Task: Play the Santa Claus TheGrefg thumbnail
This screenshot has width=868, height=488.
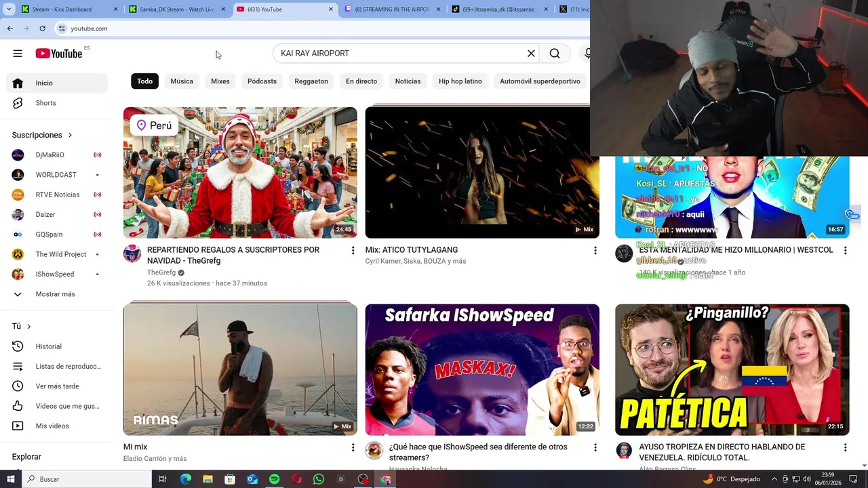Action: [x=240, y=173]
